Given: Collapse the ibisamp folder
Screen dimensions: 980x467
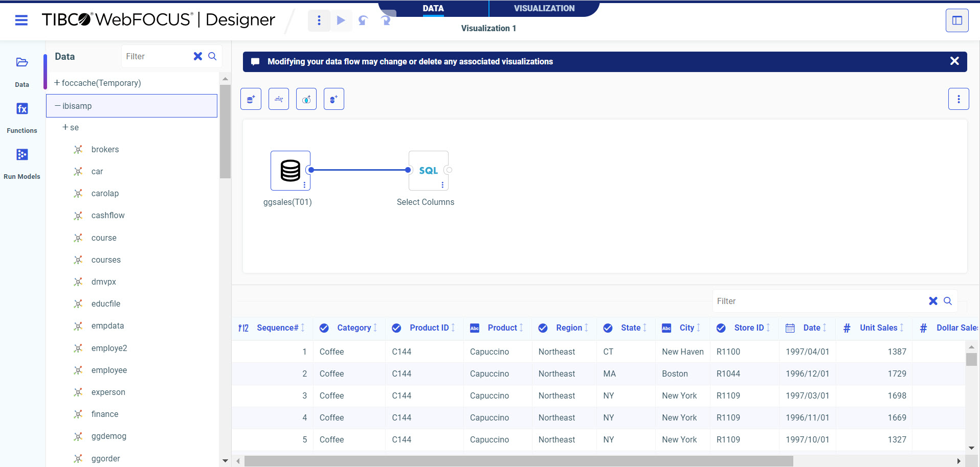Looking at the screenshot, I should pyautogui.click(x=58, y=106).
